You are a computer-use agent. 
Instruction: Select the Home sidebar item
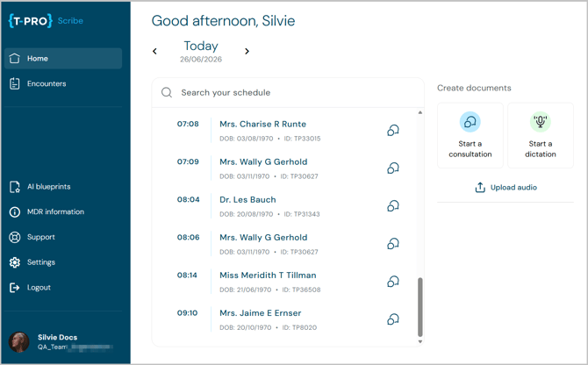tap(63, 59)
